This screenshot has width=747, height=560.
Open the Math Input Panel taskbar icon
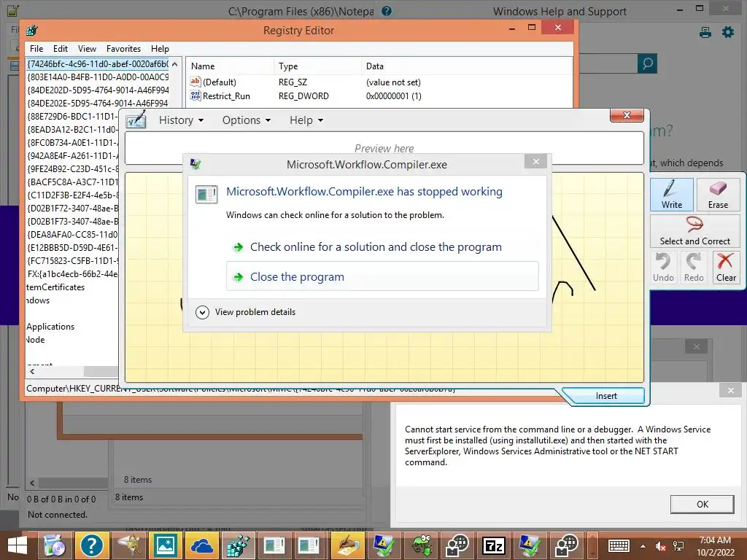point(347,545)
